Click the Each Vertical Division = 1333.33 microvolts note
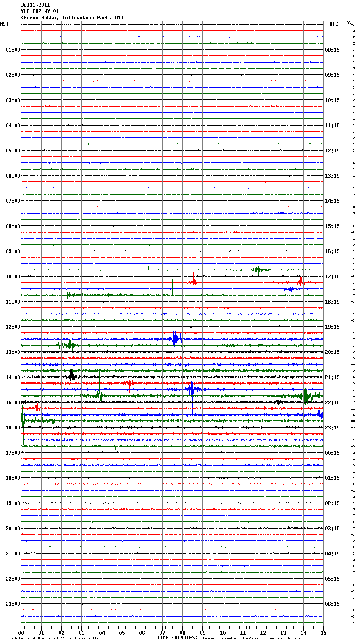Viewport: 357px width, 644px height. [x=53, y=638]
